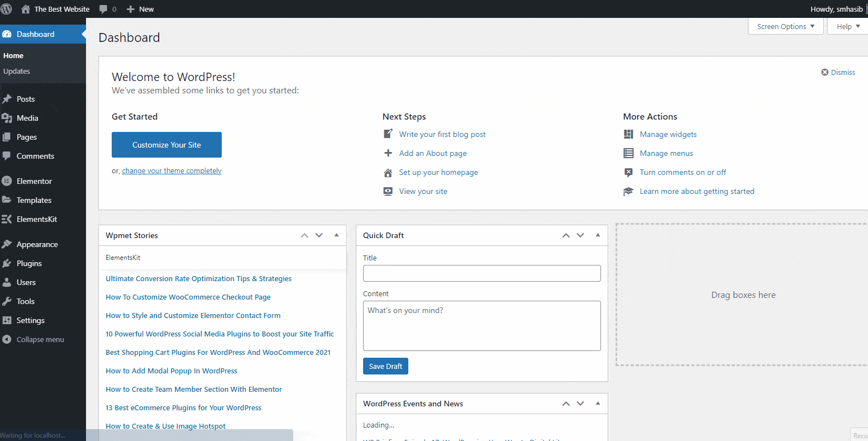This screenshot has height=441, width=868.
Task: Open the change your theme completely link
Action: coord(171,171)
